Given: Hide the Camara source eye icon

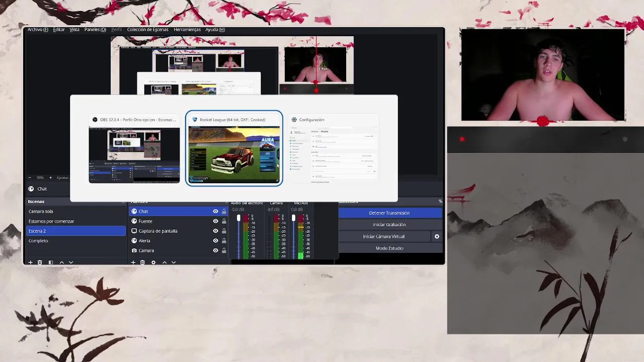Looking at the screenshot, I should point(215,250).
